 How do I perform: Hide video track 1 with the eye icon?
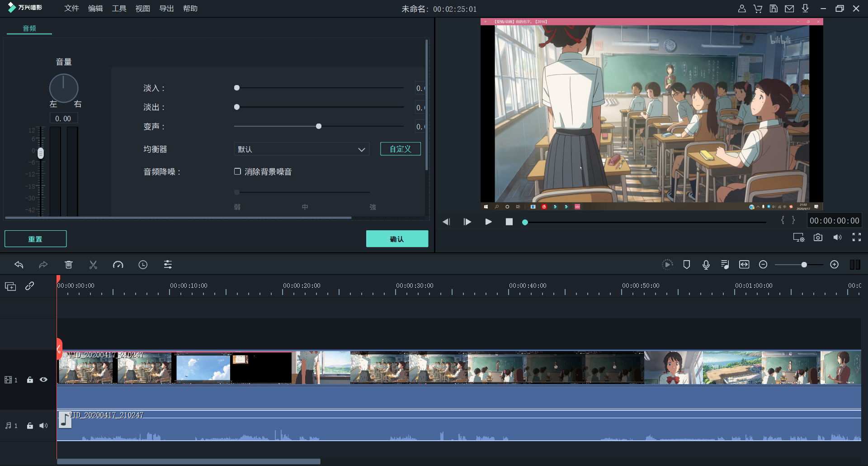coord(43,380)
